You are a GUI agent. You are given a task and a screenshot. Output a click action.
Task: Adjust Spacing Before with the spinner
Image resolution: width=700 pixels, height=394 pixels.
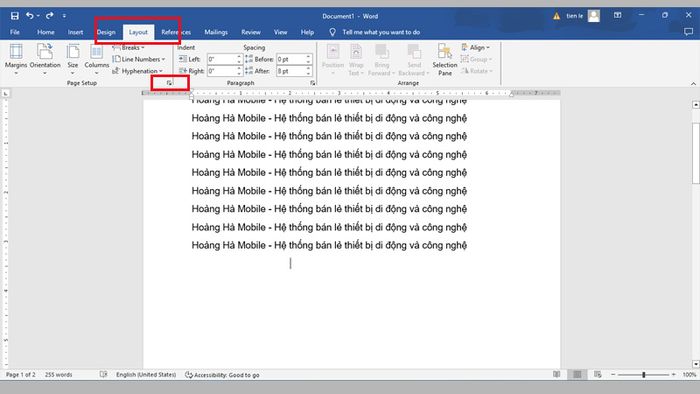pos(308,59)
